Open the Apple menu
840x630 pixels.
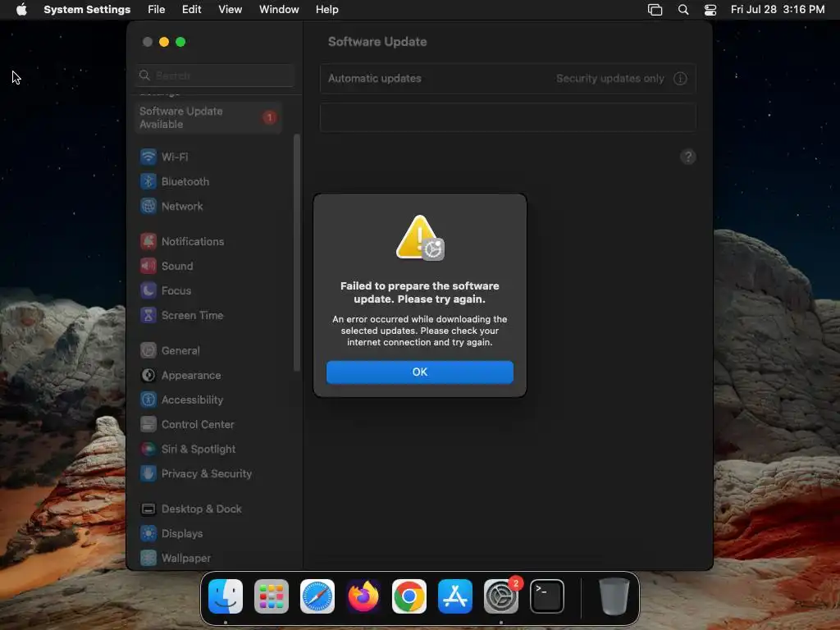(x=21, y=10)
